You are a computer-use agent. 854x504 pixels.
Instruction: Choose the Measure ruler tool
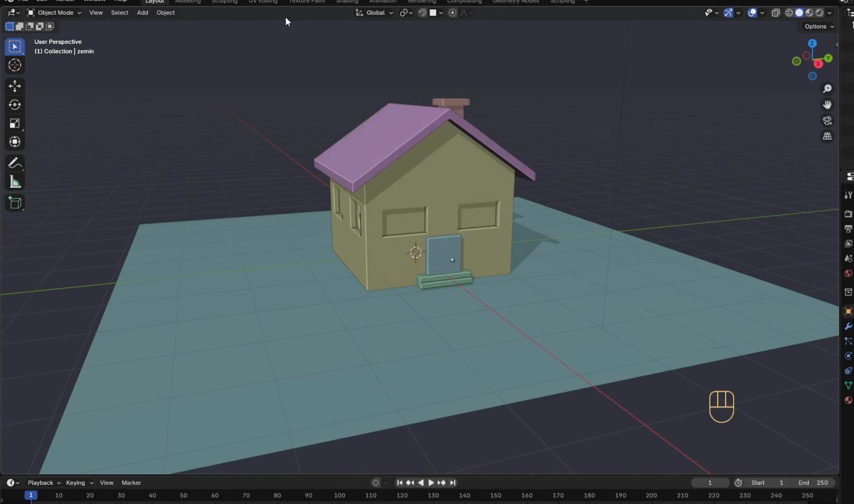[15, 182]
